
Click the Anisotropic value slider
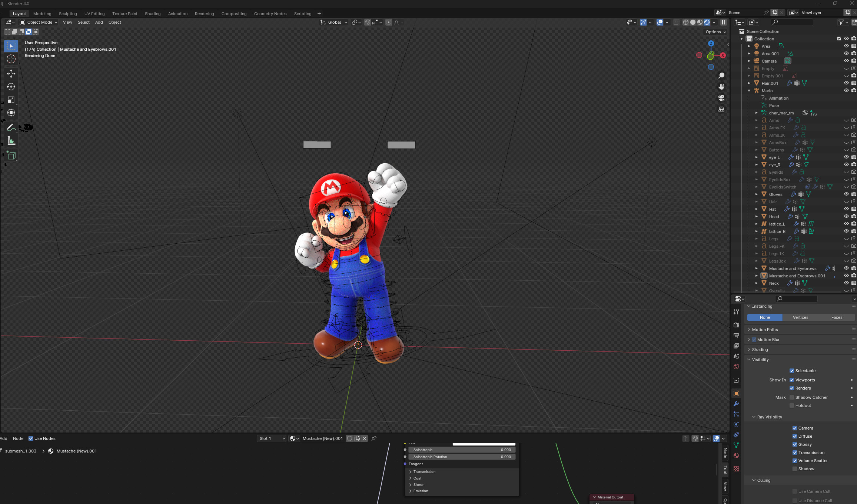click(x=462, y=450)
